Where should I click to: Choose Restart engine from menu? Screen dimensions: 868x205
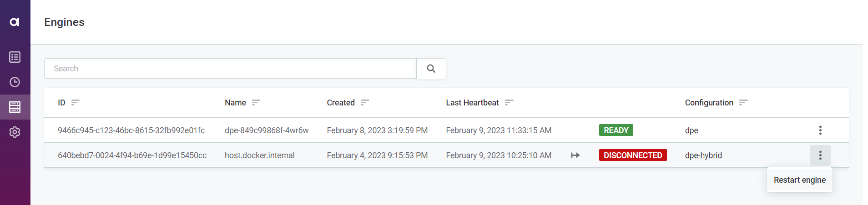(x=799, y=180)
